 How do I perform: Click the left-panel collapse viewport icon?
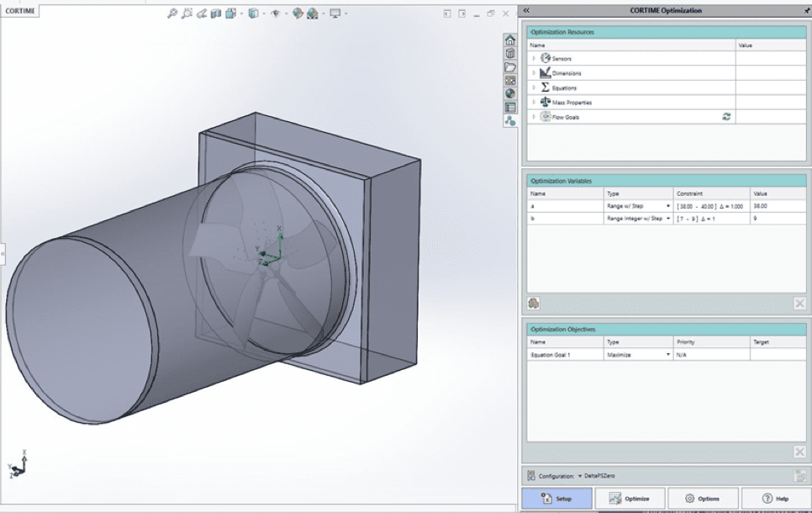pos(447,13)
